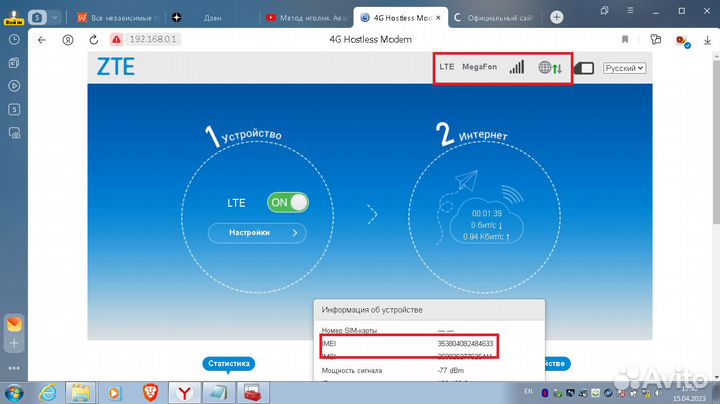720x404 pixels.
Task: Click the upload speed 0.94 Кбит/с
Action: click(x=486, y=237)
